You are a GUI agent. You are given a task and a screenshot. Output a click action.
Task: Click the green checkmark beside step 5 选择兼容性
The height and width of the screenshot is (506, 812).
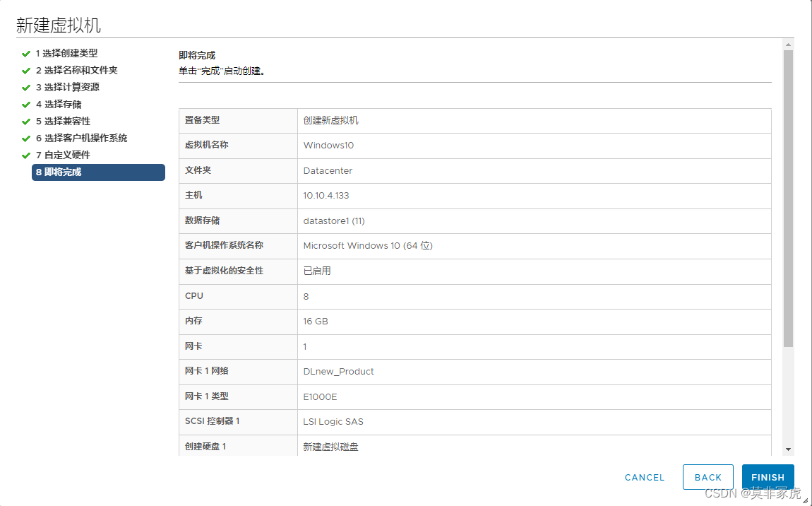pyautogui.click(x=26, y=122)
